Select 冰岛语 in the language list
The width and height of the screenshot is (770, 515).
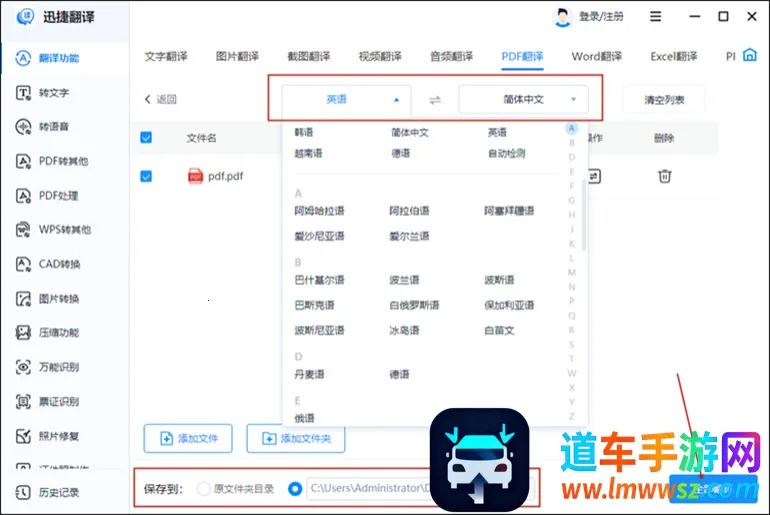[404, 330]
